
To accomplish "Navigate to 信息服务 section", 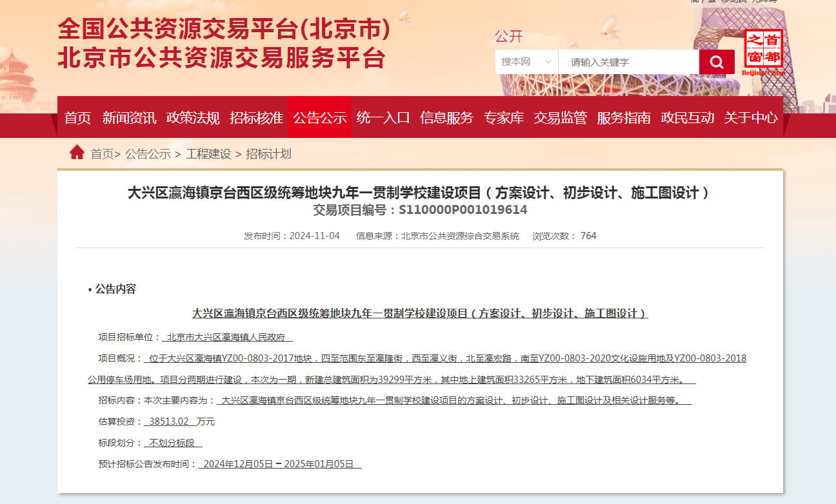I will [446, 117].
